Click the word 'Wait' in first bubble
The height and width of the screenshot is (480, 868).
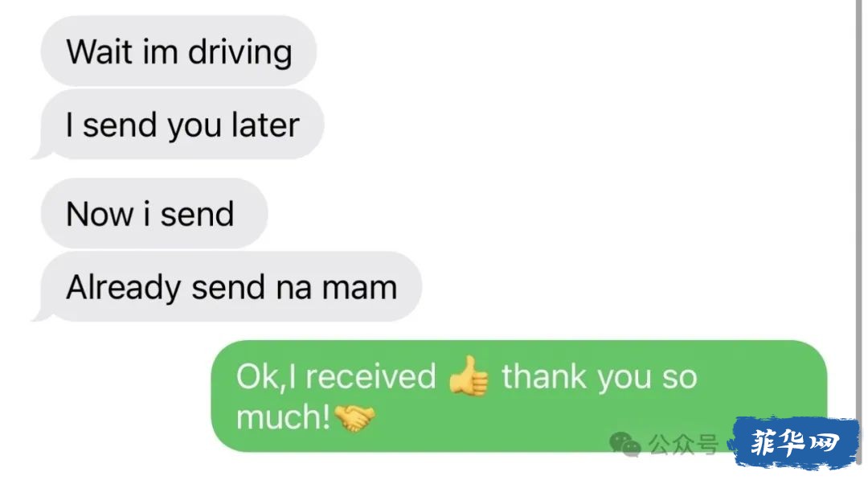click(99, 51)
